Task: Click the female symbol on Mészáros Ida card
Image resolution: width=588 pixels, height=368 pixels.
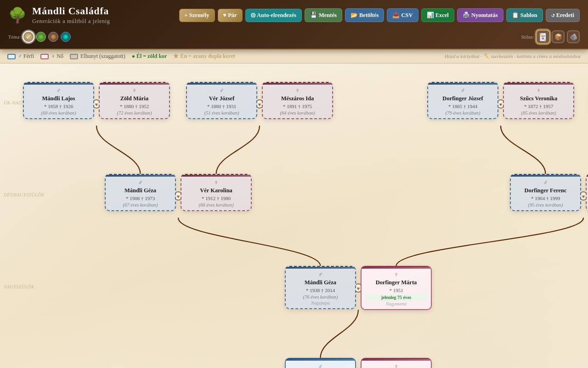Action: pyautogui.click(x=297, y=91)
